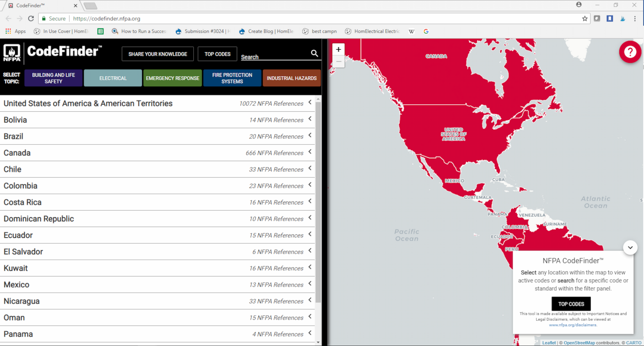Open the Chrome three-dot menu

tap(635, 18)
